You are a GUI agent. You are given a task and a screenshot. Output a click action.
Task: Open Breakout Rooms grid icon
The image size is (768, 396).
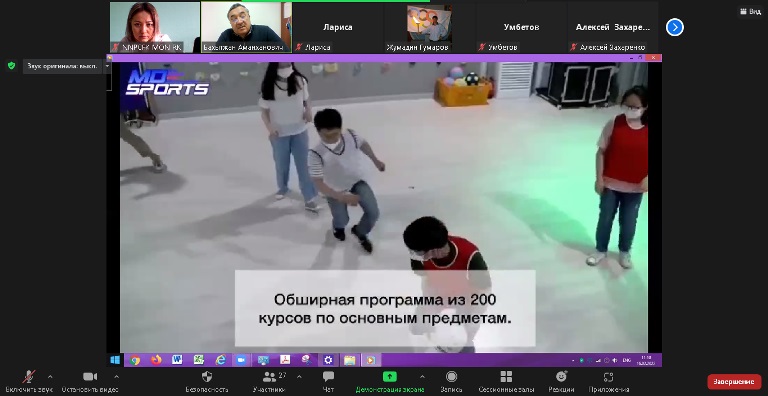point(506,376)
